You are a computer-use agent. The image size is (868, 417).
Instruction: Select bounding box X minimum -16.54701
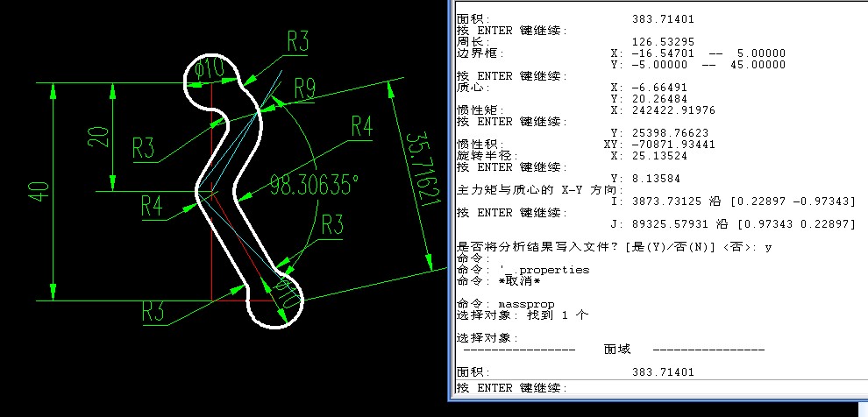pyautogui.click(x=663, y=53)
